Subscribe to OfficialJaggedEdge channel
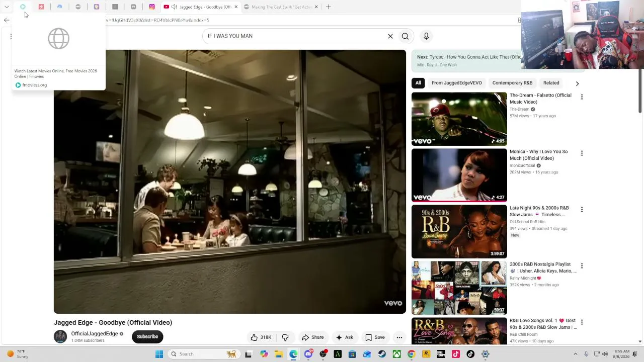 (147, 337)
